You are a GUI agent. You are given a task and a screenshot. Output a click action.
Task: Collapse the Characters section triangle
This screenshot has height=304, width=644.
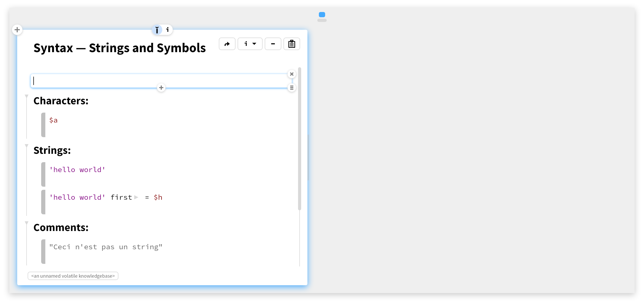(27, 96)
